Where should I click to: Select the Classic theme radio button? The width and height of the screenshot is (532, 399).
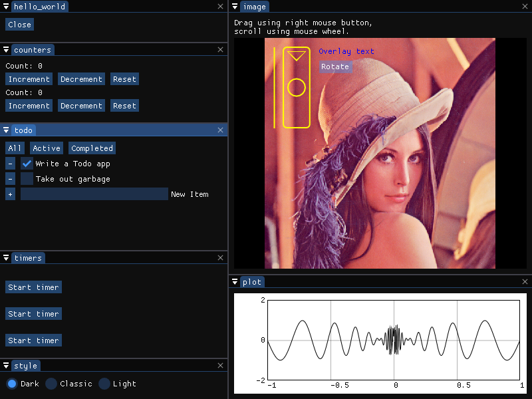pyautogui.click(x=51, y=384)
